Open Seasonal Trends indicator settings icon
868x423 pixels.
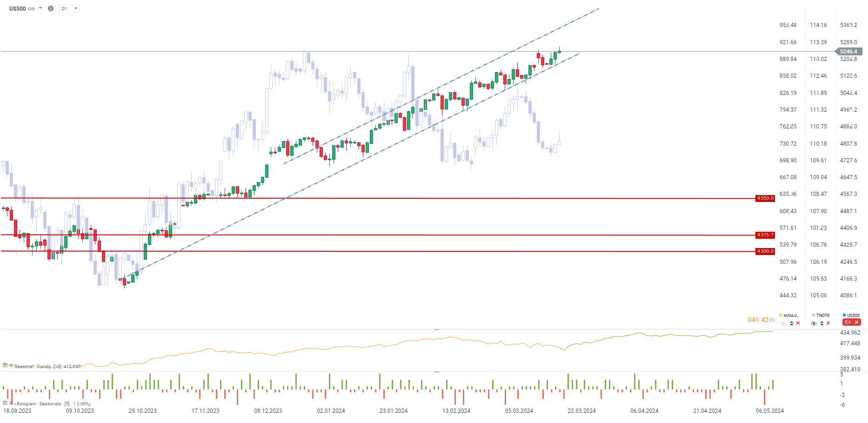pos(5,365)
